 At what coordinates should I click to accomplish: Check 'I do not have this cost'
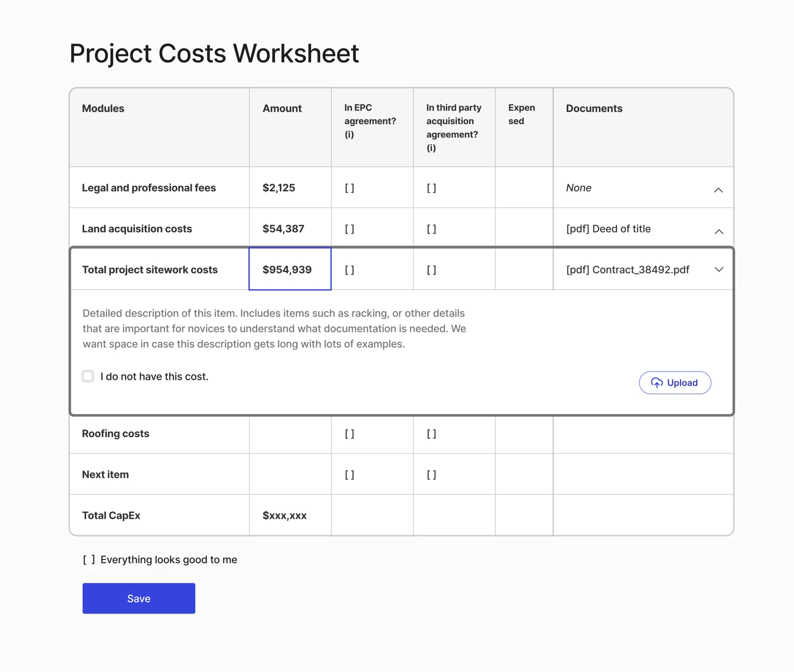tap(88, 376)
